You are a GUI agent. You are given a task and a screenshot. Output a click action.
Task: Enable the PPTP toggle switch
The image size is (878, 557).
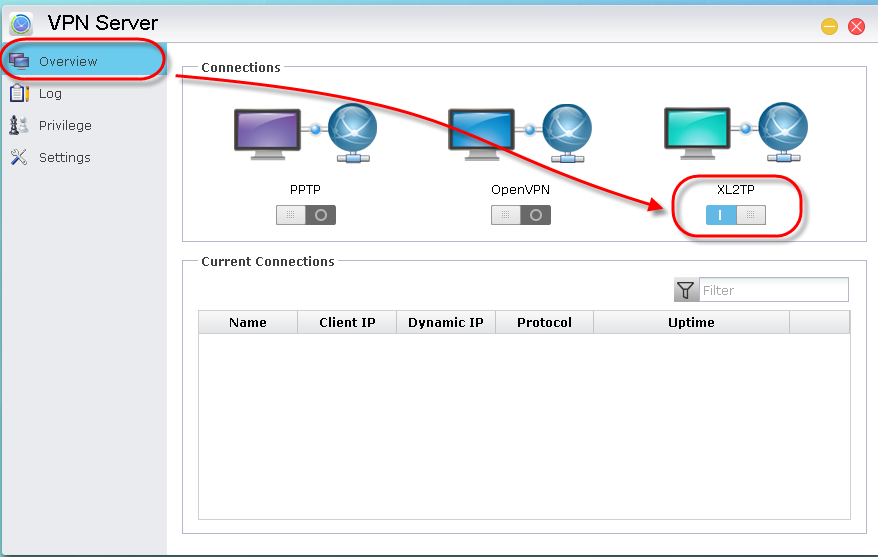306,215
